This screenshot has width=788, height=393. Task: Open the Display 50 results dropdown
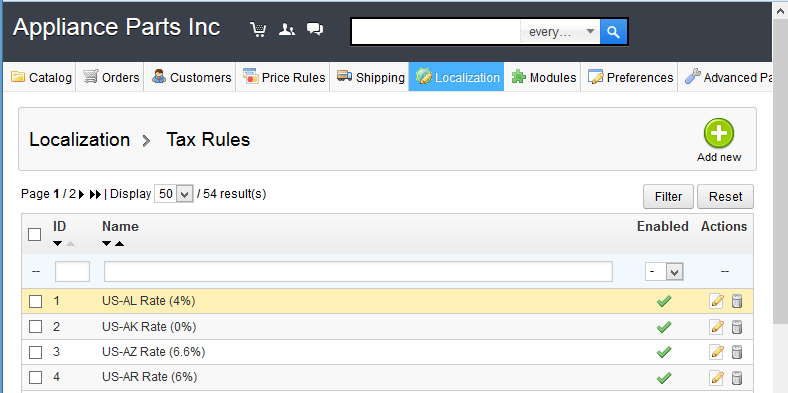click(173, 194)
